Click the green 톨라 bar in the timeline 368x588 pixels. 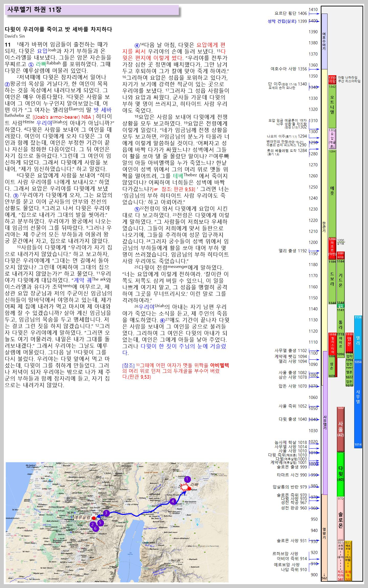point(341,320)
